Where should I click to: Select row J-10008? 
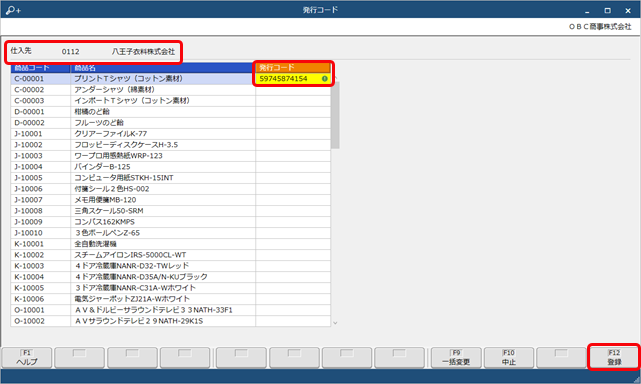coord(170,211)
